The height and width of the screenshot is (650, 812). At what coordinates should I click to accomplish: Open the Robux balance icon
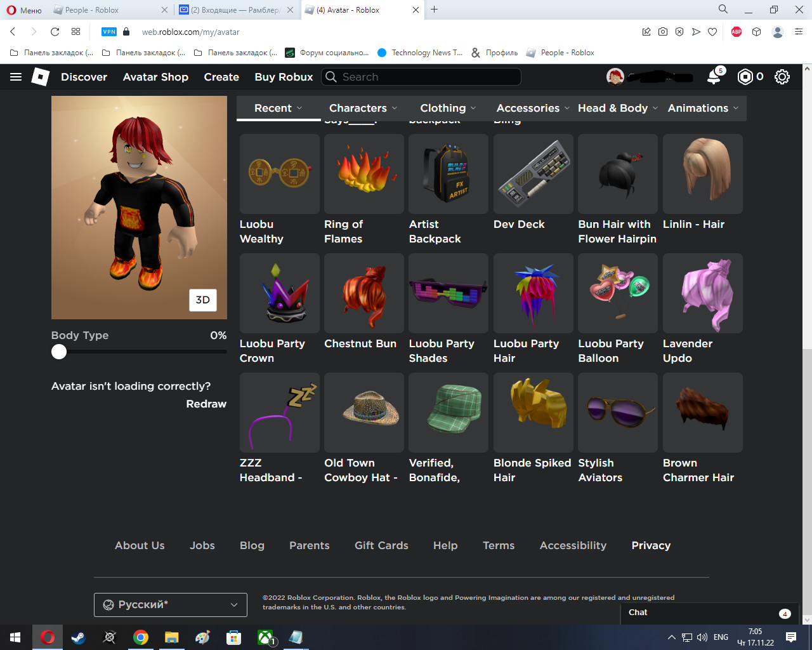pos(745,77)
